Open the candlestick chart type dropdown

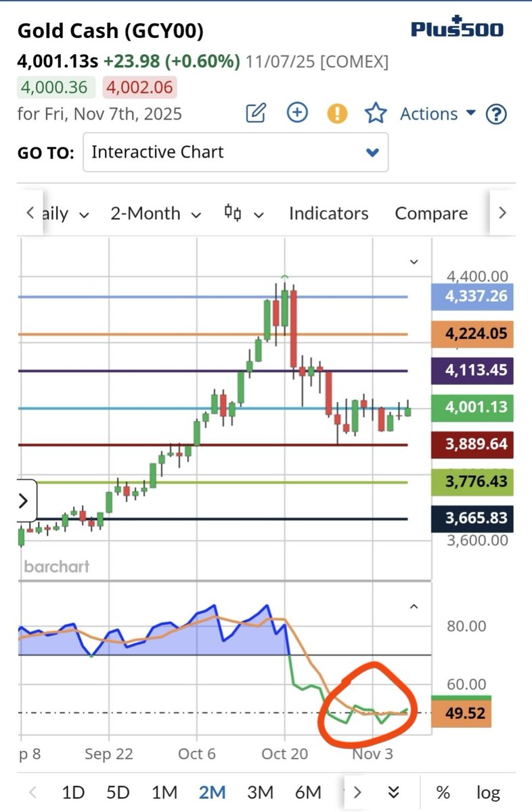tap(243, 214)
